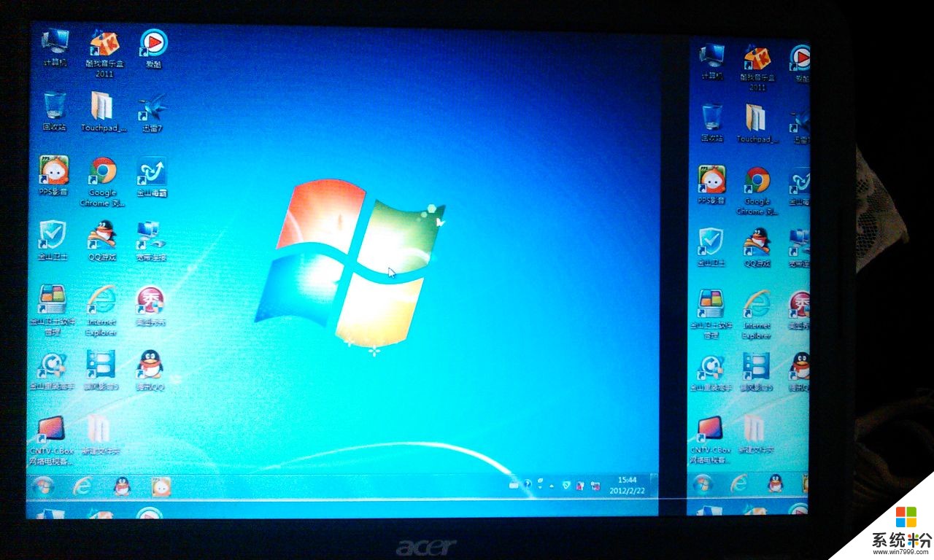Open pinned PPS icon on main taskbar

click(x=161, y=486)
